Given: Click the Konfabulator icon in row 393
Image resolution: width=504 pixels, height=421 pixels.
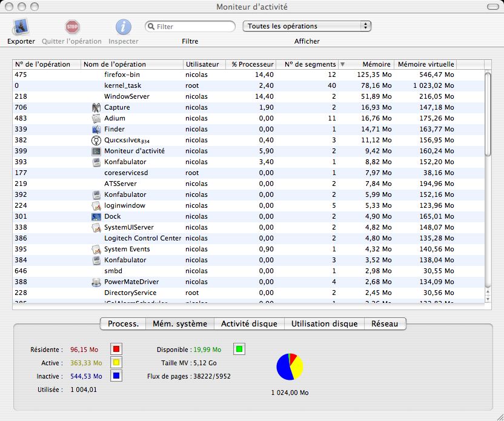Looking at the screenshot, I should [x=96, y=162].
